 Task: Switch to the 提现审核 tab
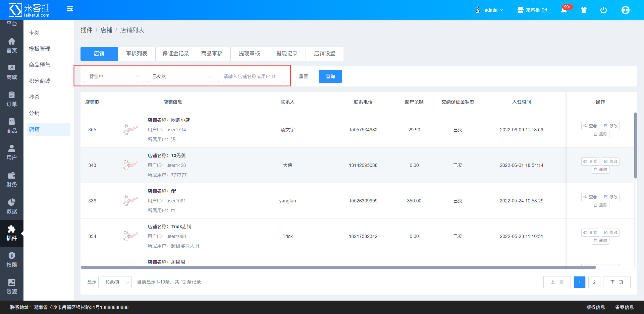pyautogui.click(x=250, y=54)
